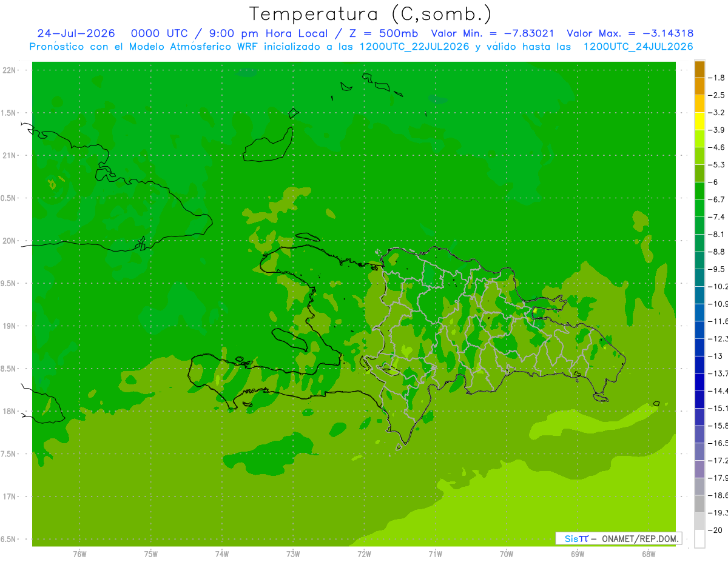
Task: Click the "-8.8" legend label
Action: 716,252
